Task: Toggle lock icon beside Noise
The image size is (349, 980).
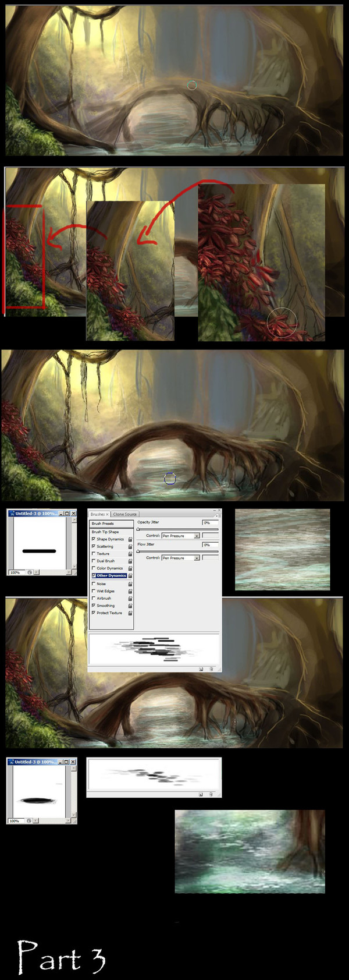Action: pyautogui.click(x=130, y=584)
